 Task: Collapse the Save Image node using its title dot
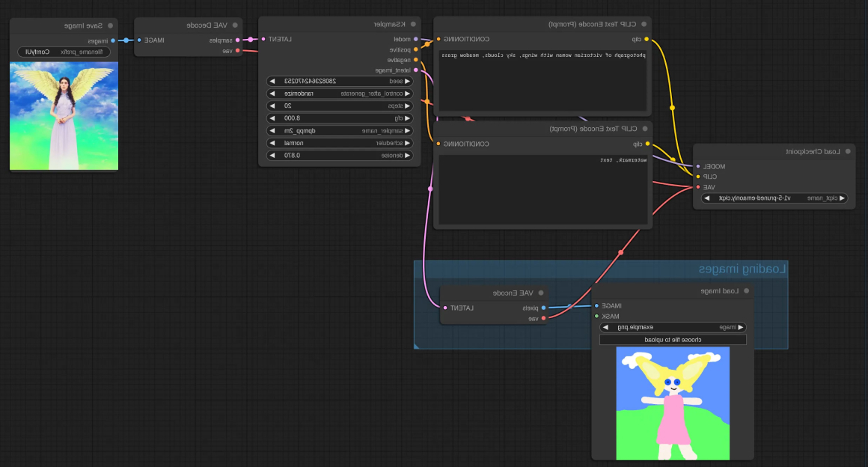(x=109, y=25)
